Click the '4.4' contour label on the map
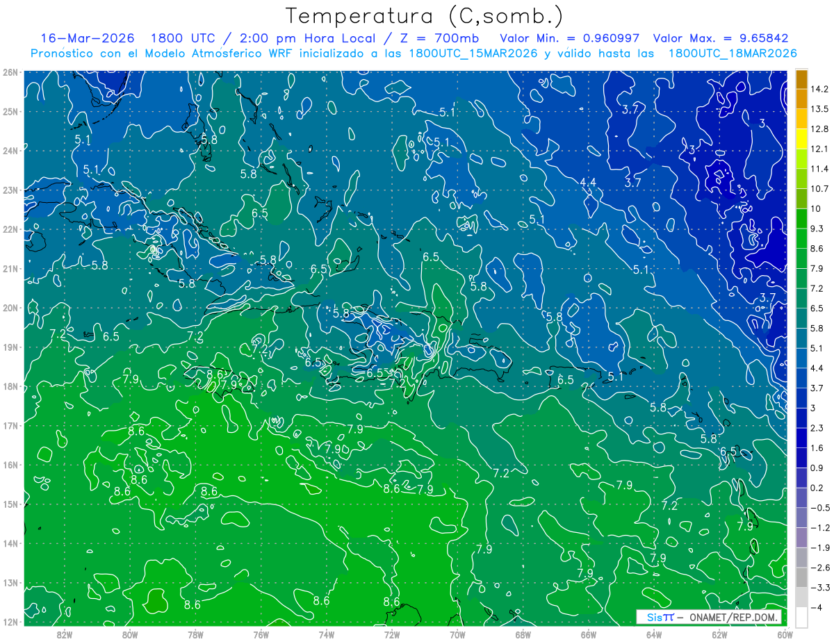Screen dimensions: 834x644 point(588,182)
